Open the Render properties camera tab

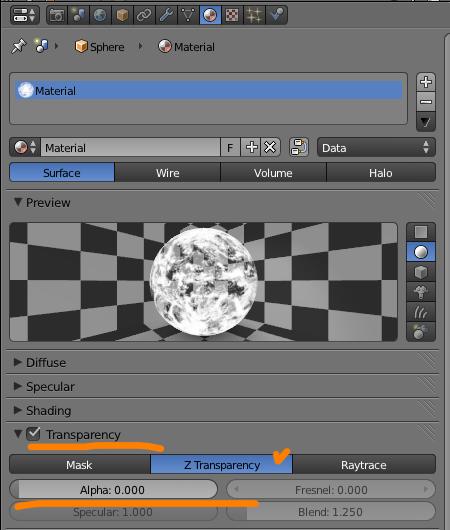(x=57, y=15)
